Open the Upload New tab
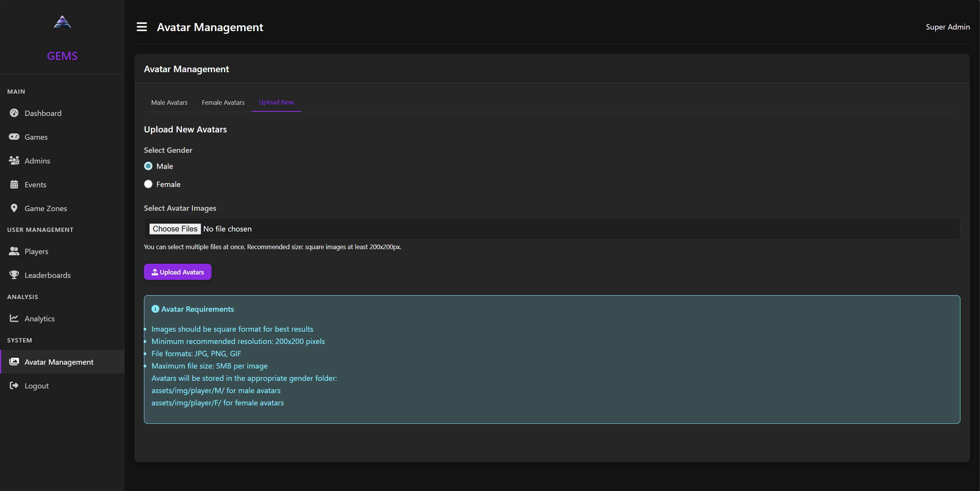This screenshot has width=980, height=491. [x=276, y=102]
